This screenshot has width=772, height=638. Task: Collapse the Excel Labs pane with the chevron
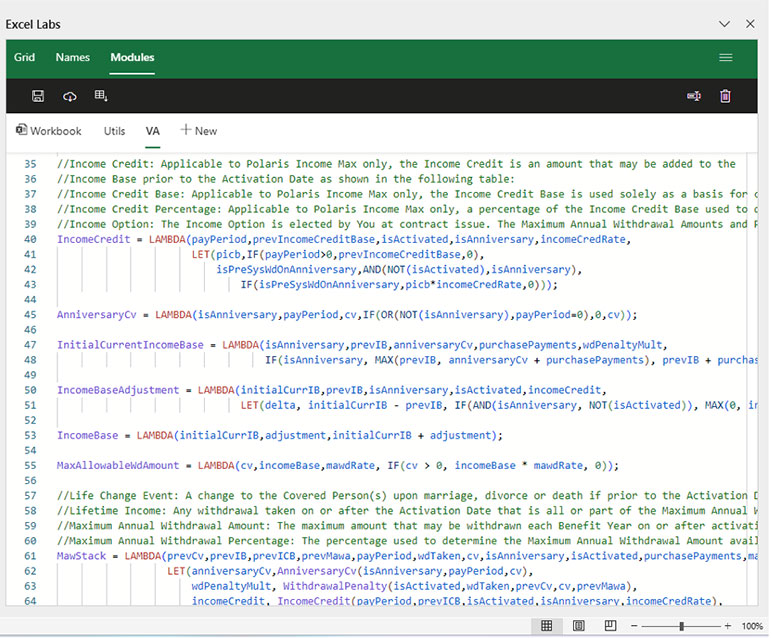726,22
